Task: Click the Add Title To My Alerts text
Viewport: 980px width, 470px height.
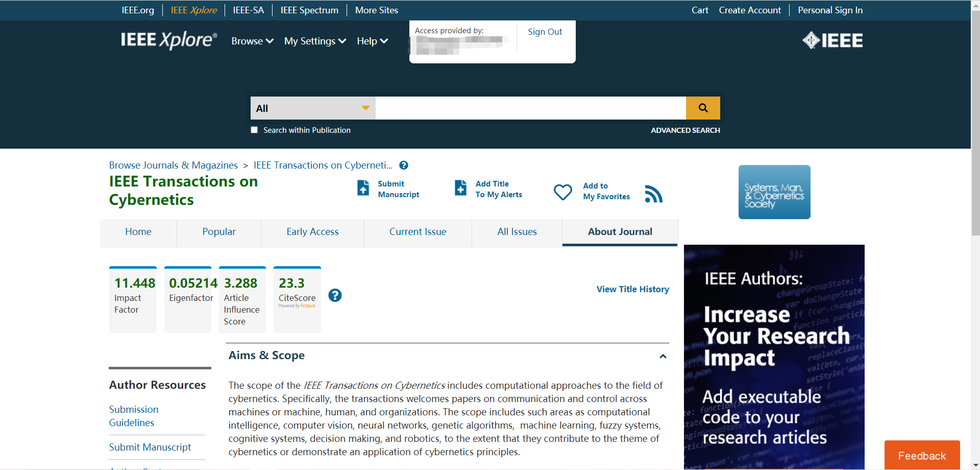Action: click(x=499, y=189)
